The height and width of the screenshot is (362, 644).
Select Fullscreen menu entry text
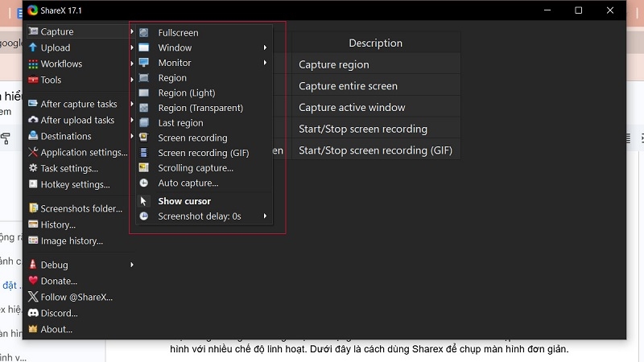coord(178,33)
